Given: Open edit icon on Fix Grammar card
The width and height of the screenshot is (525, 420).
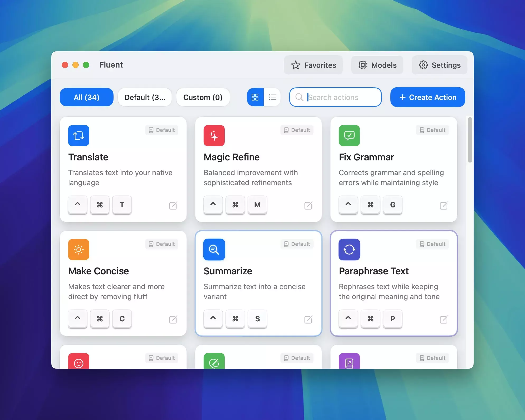Looking at the screenshot, I should pos(444,206).
